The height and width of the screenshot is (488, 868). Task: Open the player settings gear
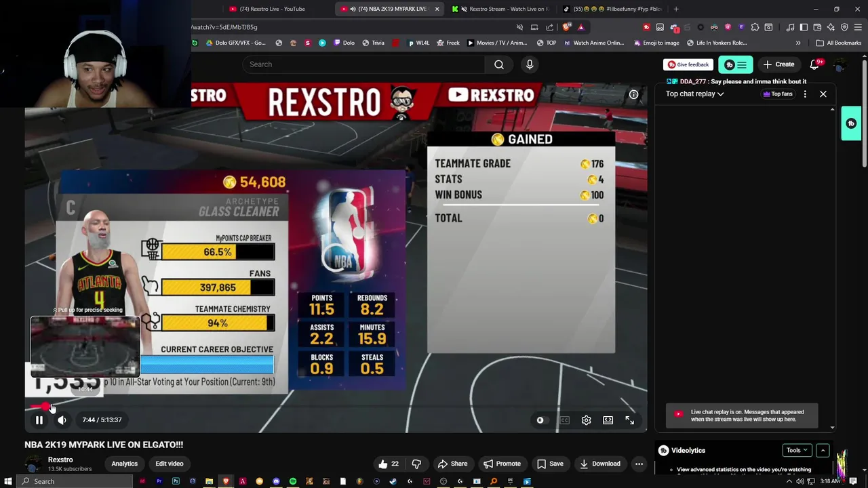point(587,420)
